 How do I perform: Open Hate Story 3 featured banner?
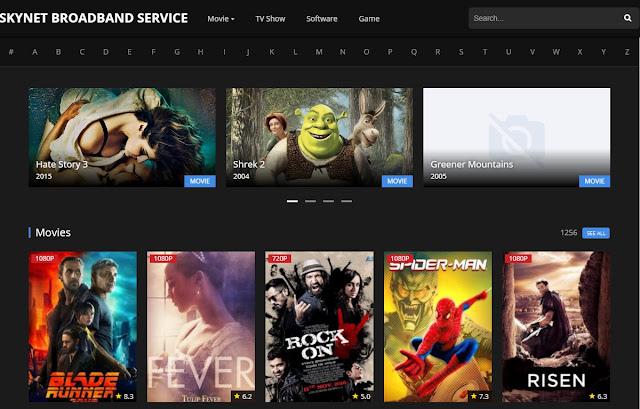click(x=122, y=137)
